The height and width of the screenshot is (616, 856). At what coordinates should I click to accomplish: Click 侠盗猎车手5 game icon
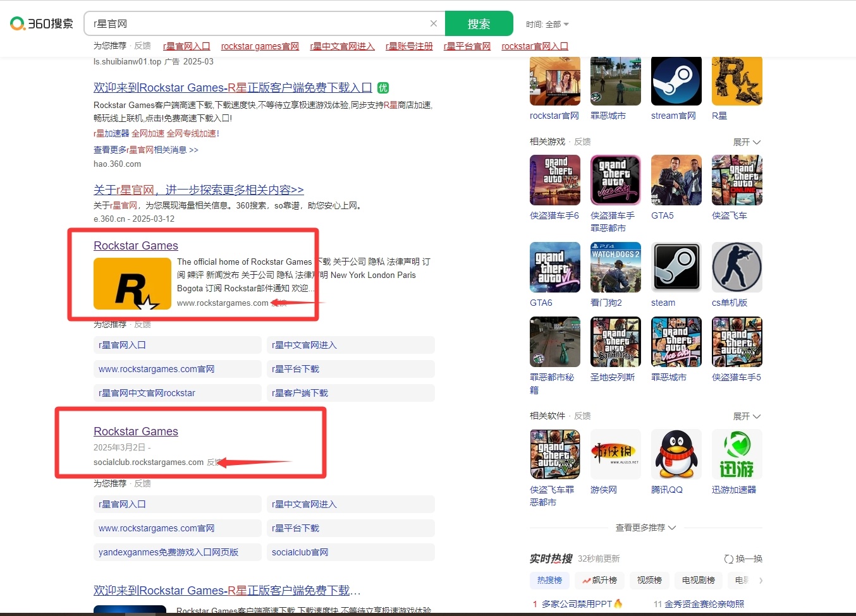pos(737,342)
